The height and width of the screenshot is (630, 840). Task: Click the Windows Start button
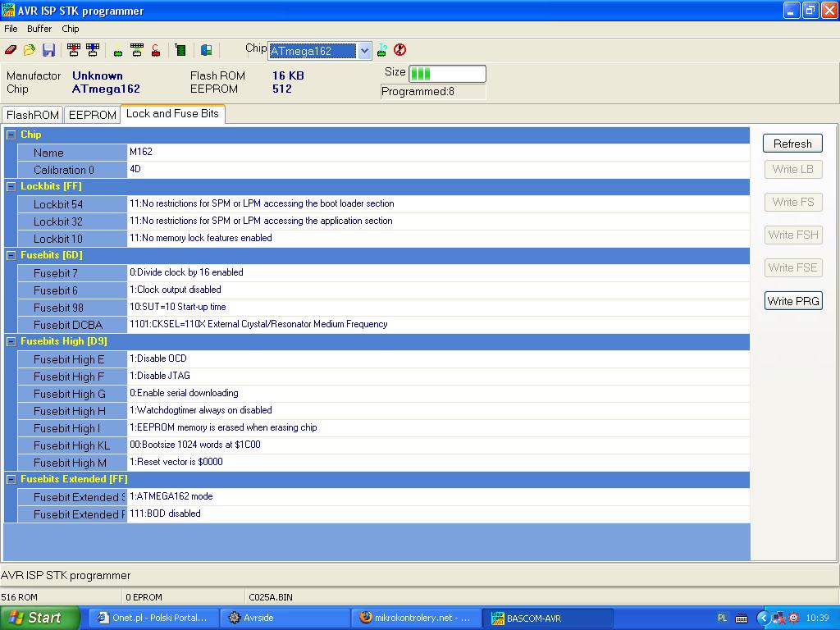[40, 618]
